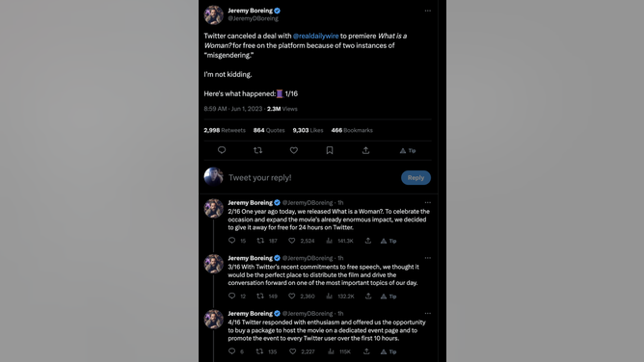Open more options on main tweet

427,11
